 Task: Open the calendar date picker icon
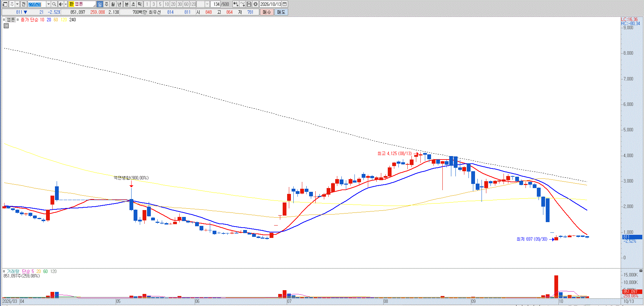coord(285,4)
